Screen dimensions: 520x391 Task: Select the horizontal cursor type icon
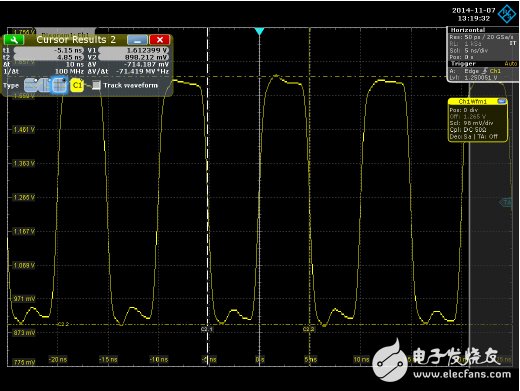point(30,85)
